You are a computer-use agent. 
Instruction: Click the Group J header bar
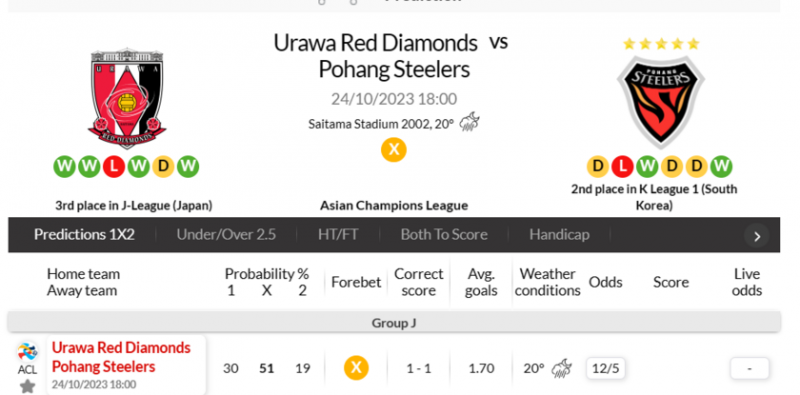pyautogui.click(x=394, y=323)
